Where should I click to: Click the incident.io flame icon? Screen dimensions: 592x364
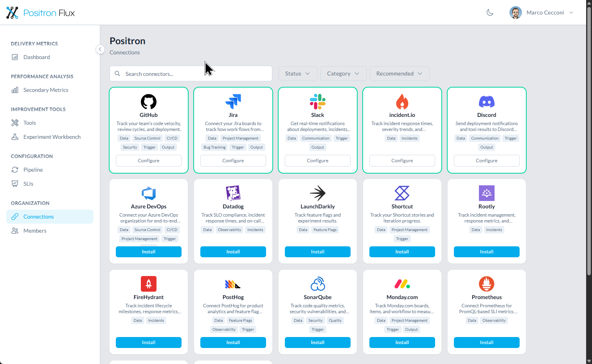click(x=402, y=102)
